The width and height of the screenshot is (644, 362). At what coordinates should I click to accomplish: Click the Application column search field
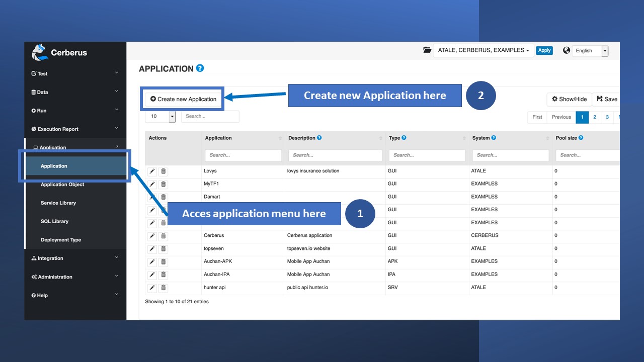click(x=243, y=155)
